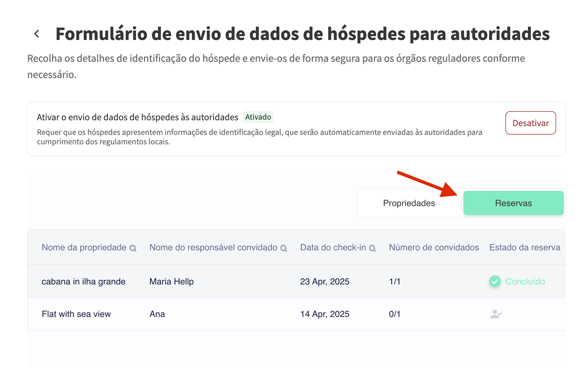Click Nome da propriedade column header
Image resolution: width=588 pixels, height=368 pixels.
(84, 247)
